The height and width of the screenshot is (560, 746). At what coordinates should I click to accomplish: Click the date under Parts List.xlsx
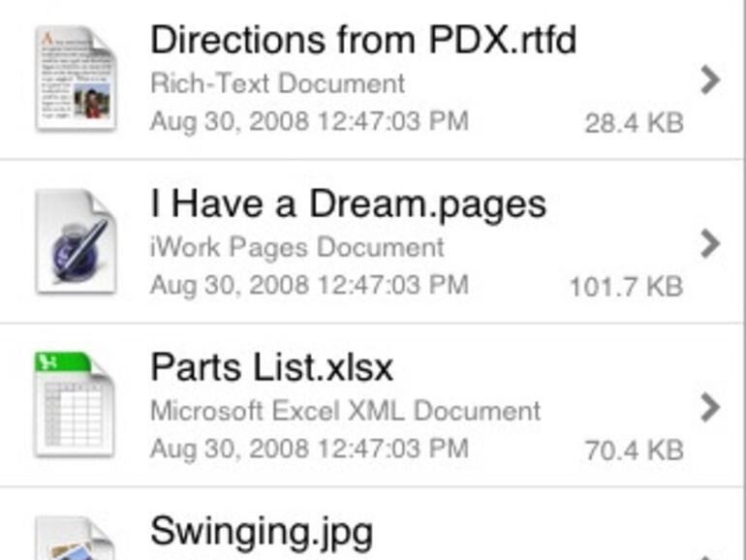[309, 450]
